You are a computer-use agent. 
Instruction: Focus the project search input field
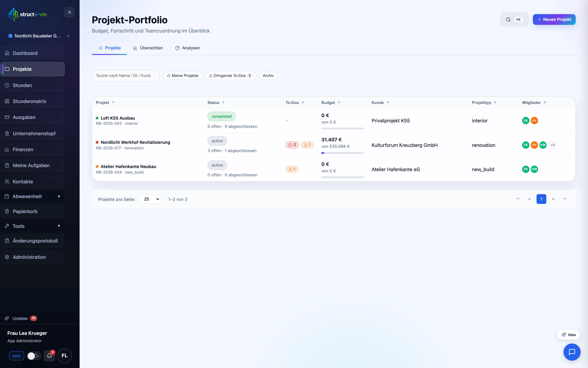point(125,76)
